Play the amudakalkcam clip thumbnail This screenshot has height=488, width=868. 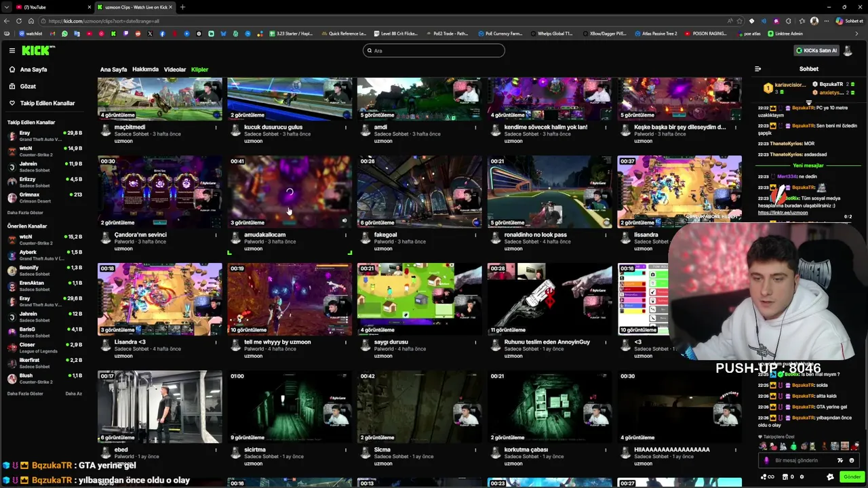[290, 192]
